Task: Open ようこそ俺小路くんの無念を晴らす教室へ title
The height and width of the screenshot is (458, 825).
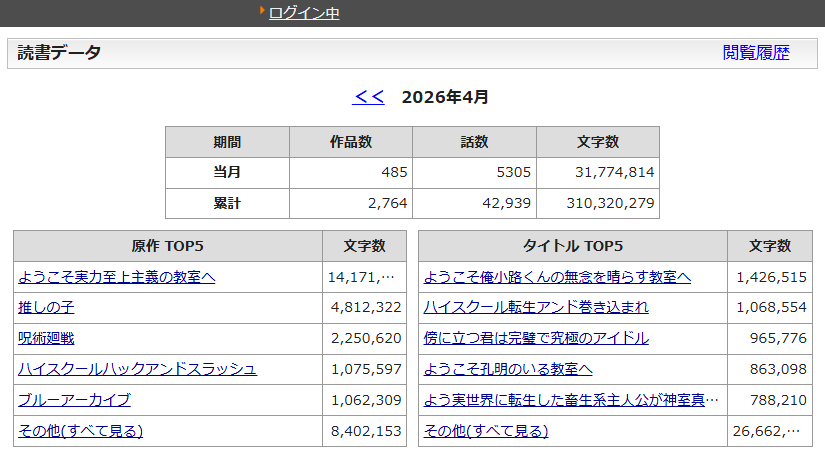Action: (557, 277)
